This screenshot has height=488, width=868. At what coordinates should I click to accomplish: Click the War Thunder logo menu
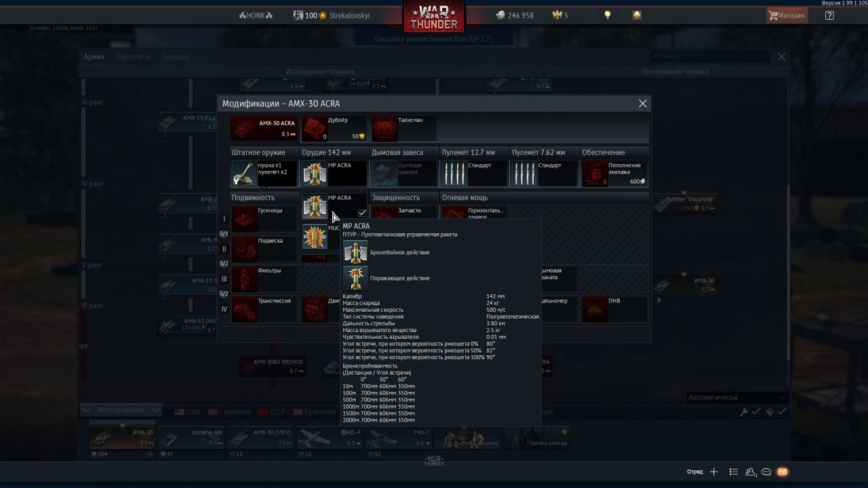[x=435, y=16]
